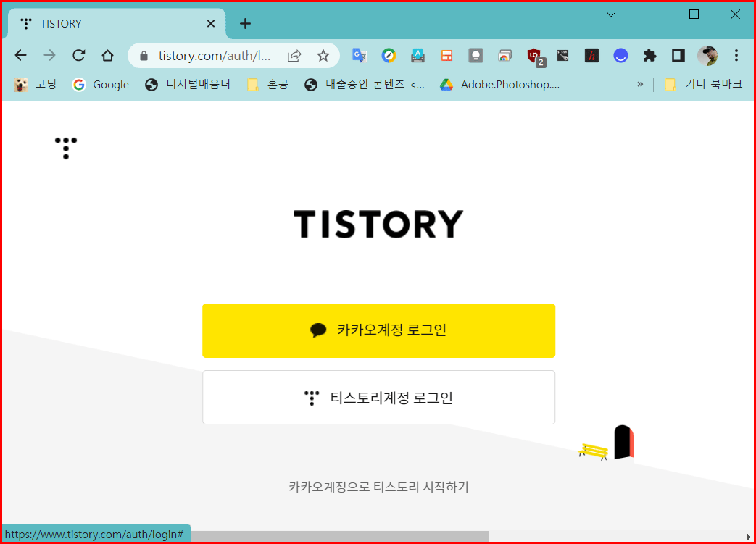Screen dimensions: 756x544
Task: Click 카카오계정 로그인 yellow button
Action: [x=378, y=330]
